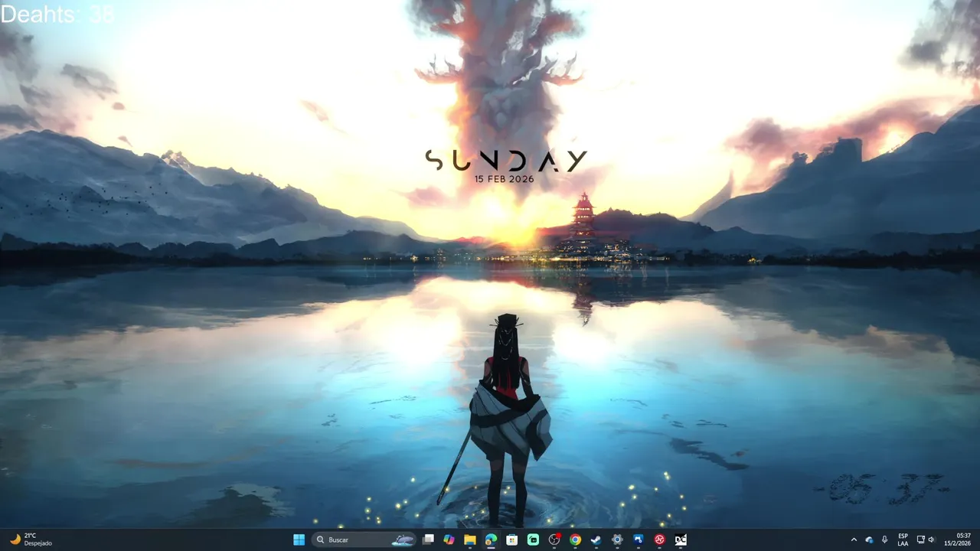Open OBS Studio from the taskbar
Image resolution: width=980 pixels, height=551 pixels.
point(554,540)
